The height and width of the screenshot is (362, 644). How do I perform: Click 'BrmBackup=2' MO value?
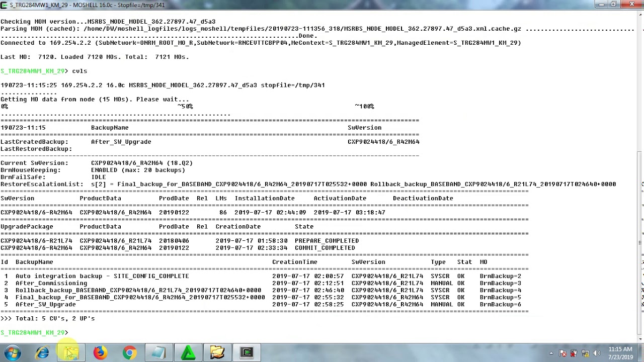(x=500, y=276)
